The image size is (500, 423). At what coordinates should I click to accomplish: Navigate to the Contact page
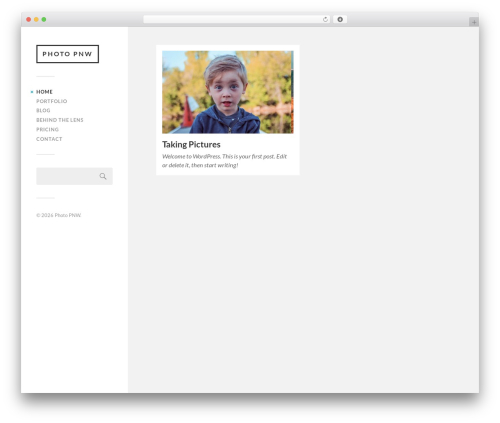[x=49, y=139]
